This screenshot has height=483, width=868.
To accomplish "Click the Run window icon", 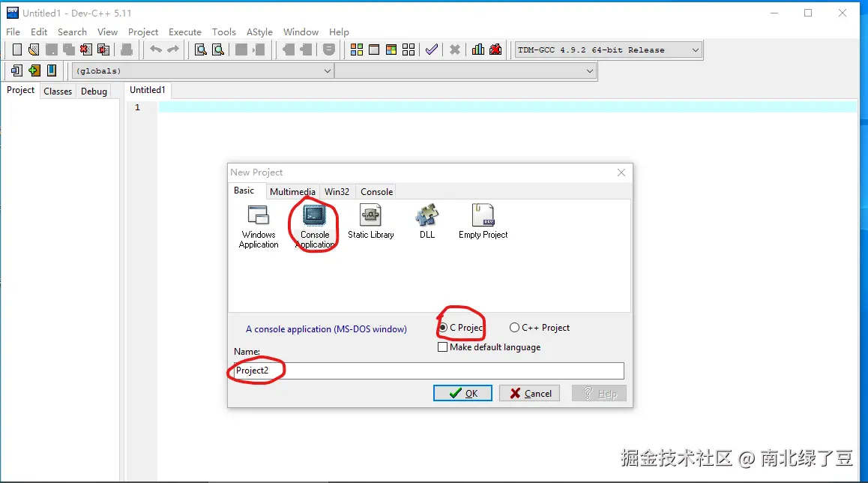I will pos(374,49).
